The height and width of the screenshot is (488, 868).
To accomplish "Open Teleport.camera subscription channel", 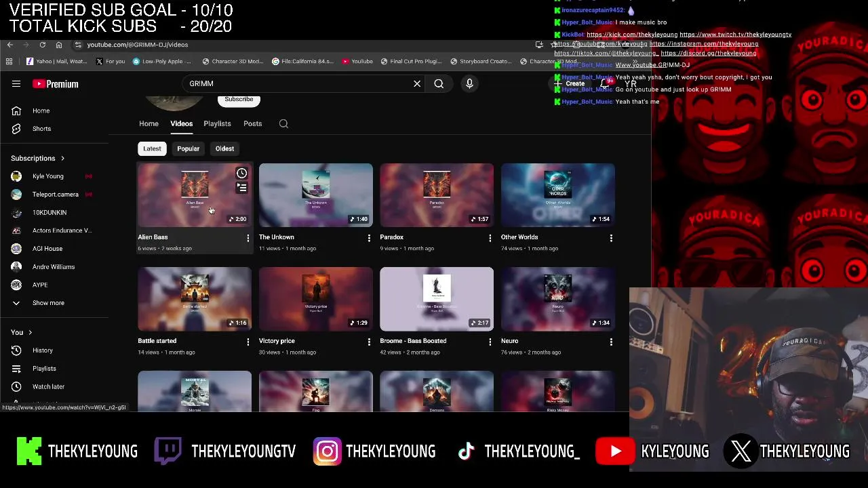I will [54, 195].
